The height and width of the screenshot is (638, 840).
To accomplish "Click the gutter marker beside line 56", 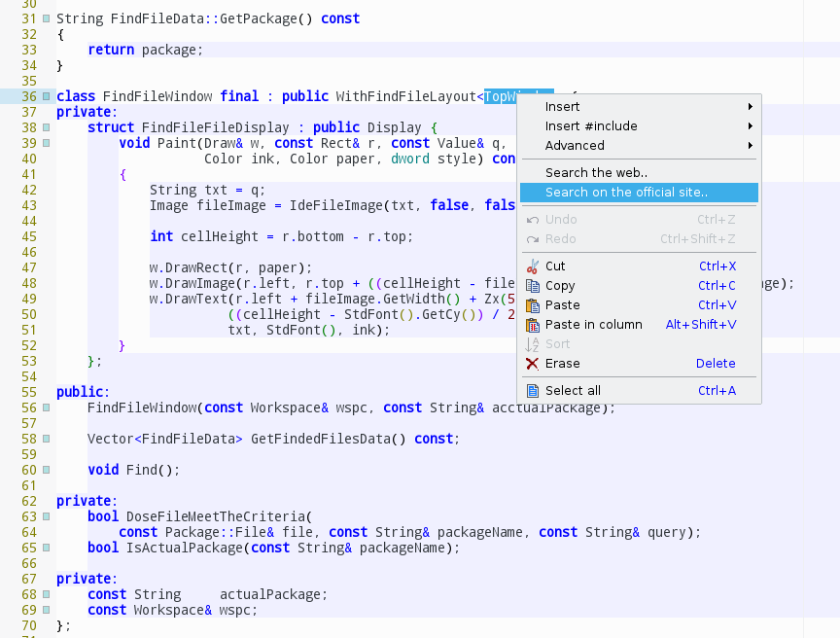I will click(x=46, y=408).
